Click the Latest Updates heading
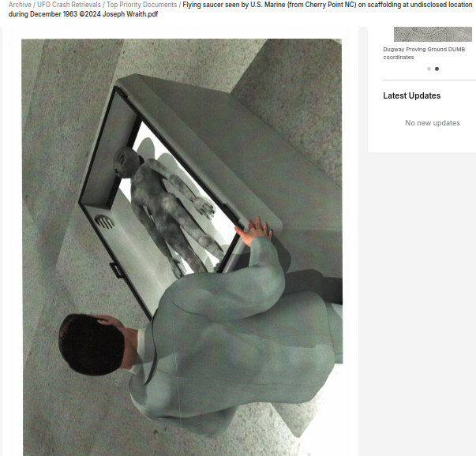476x456 pixels. pos(411,95)
